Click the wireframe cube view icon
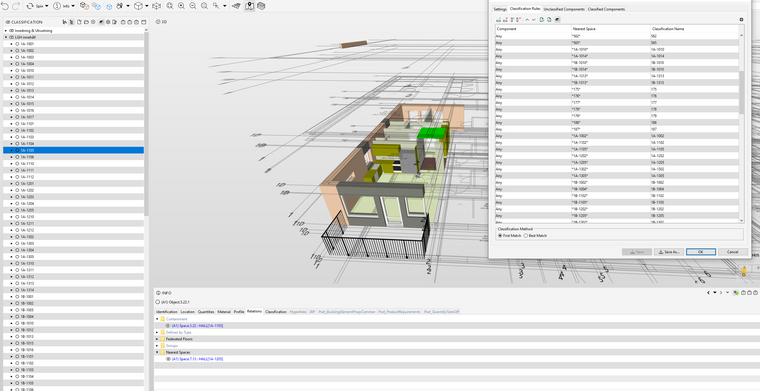This screenshot has width=760, height=391. point(138,6)
